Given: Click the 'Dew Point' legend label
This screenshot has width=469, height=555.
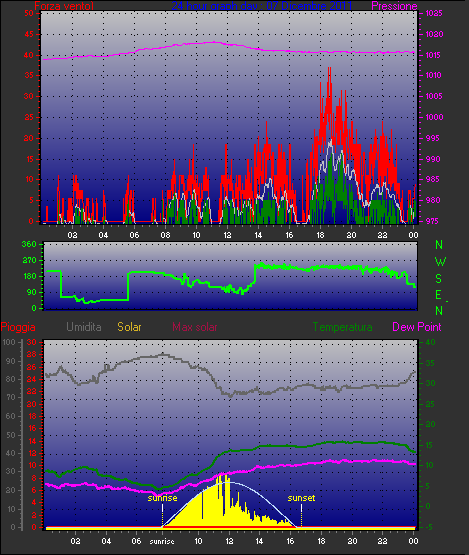Looking at the screenshot, I should pos(417,327).
